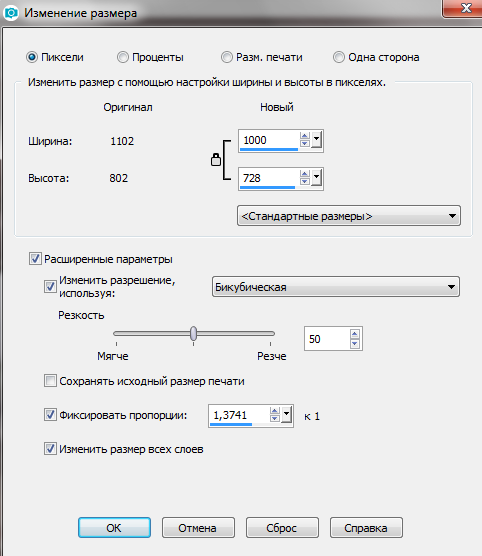This screenshot has width=482, height=556.
Task: Decrease the new width value
Action: 305,143
